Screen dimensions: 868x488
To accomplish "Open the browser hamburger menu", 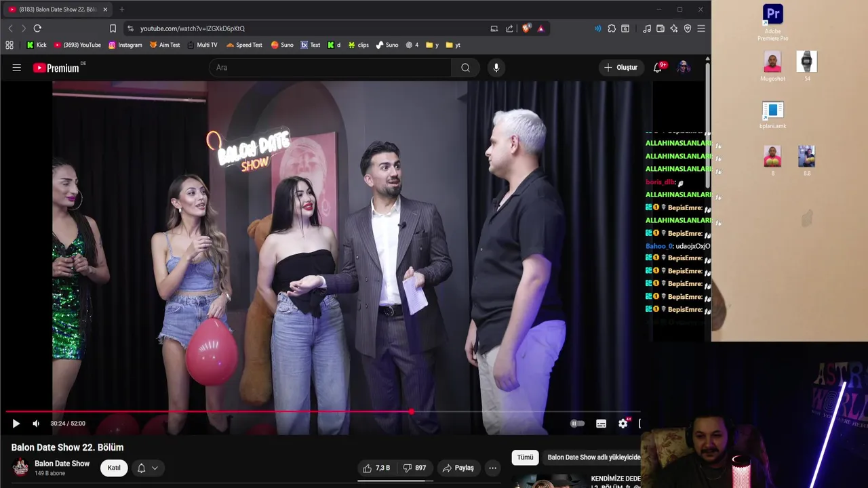I will pyautogui.click(x=701, y=28).
